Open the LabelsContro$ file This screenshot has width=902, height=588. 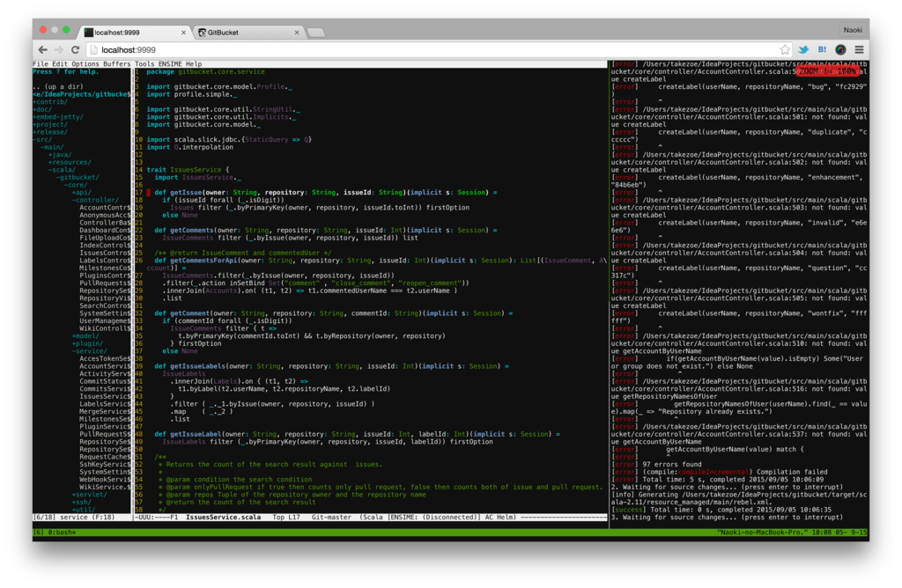(x=105, y=260)
